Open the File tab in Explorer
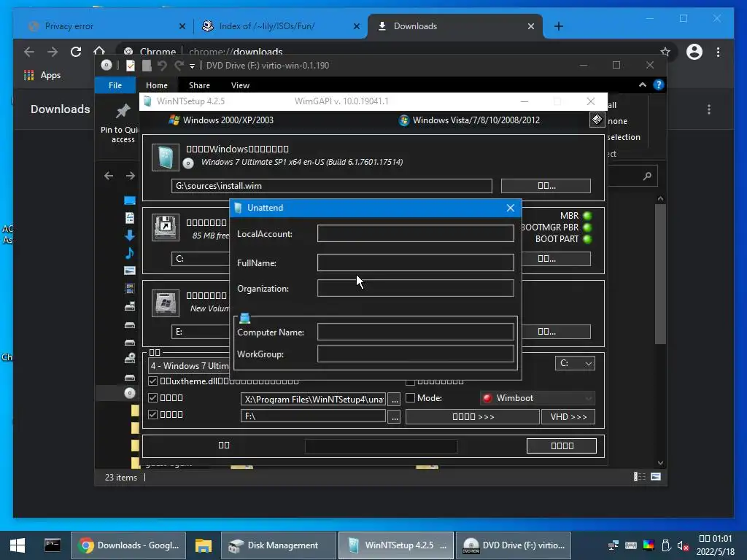The image size is (747, 560). coord(115,85)
